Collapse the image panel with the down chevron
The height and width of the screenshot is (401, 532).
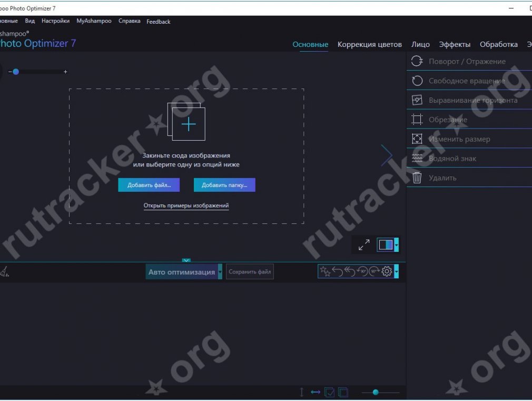[x=186, y=260]
